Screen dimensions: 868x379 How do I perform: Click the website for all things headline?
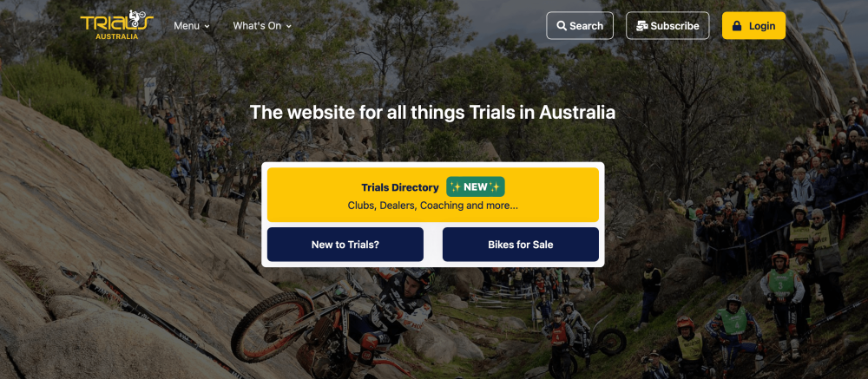[432, 113]
